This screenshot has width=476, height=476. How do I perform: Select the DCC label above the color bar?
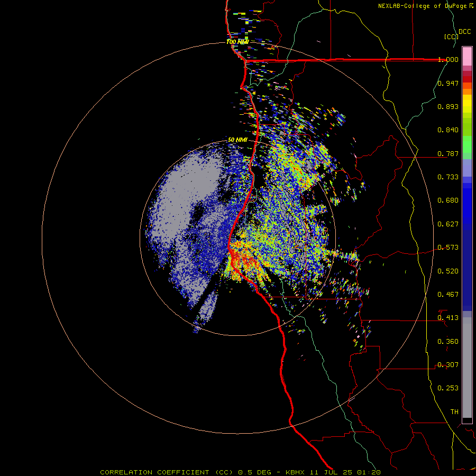464,32
